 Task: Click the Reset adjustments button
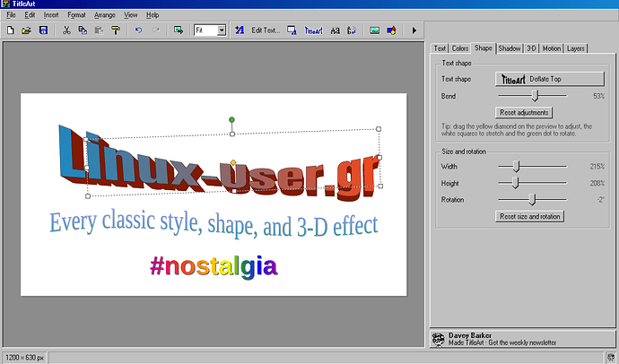click(524, 112)
